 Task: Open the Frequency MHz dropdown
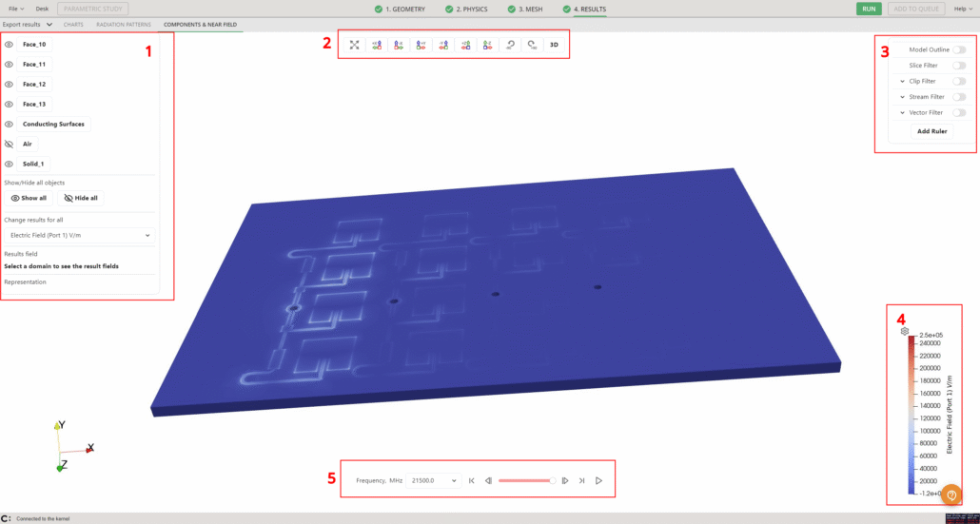coord(434,481)
